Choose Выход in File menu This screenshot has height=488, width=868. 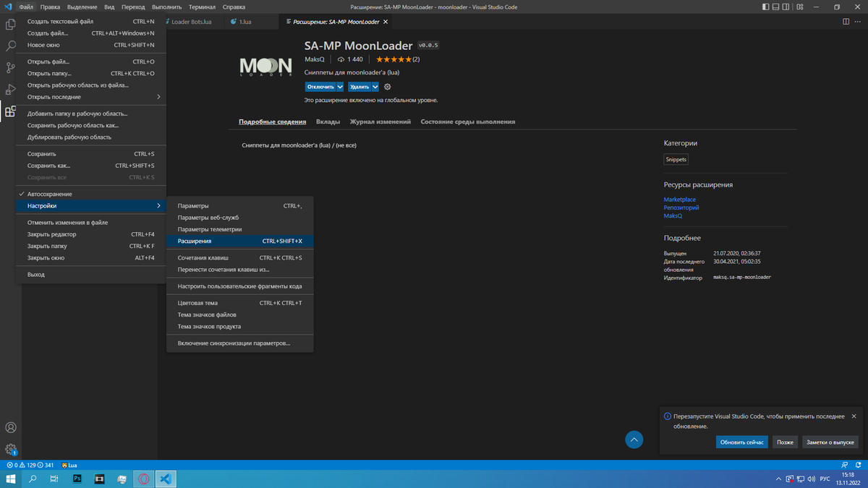pyautogui.click(x=91, y=275)
